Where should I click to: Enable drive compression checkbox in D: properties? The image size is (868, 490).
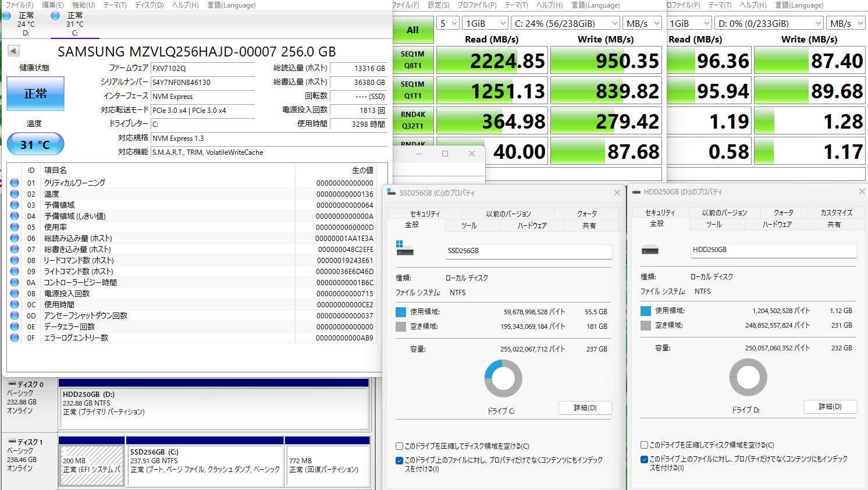[645, 445]
